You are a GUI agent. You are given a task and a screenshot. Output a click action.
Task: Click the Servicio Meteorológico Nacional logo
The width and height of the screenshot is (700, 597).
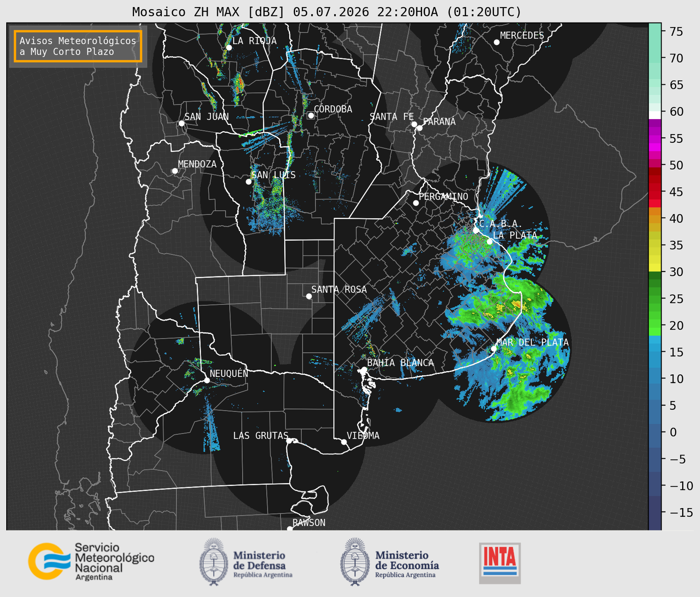point(91,561)
